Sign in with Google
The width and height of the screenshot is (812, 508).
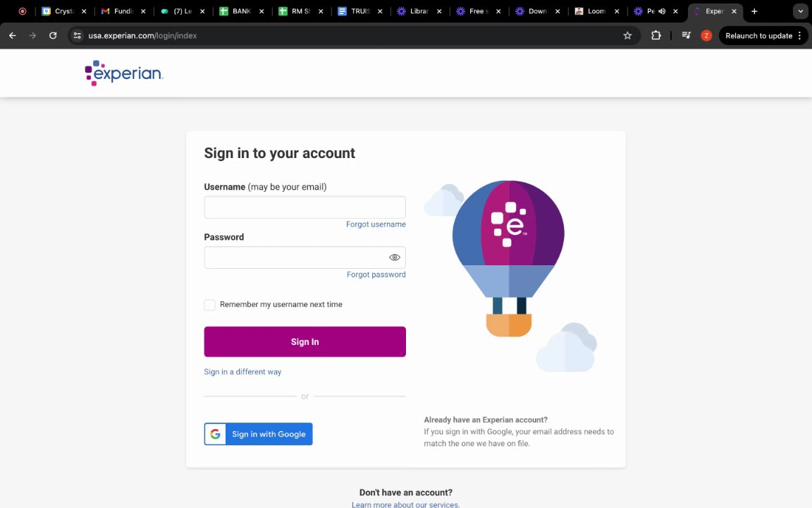258,434
